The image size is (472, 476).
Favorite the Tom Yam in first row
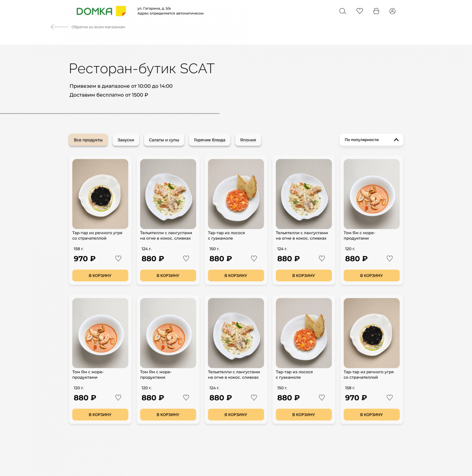click(390, 258)
